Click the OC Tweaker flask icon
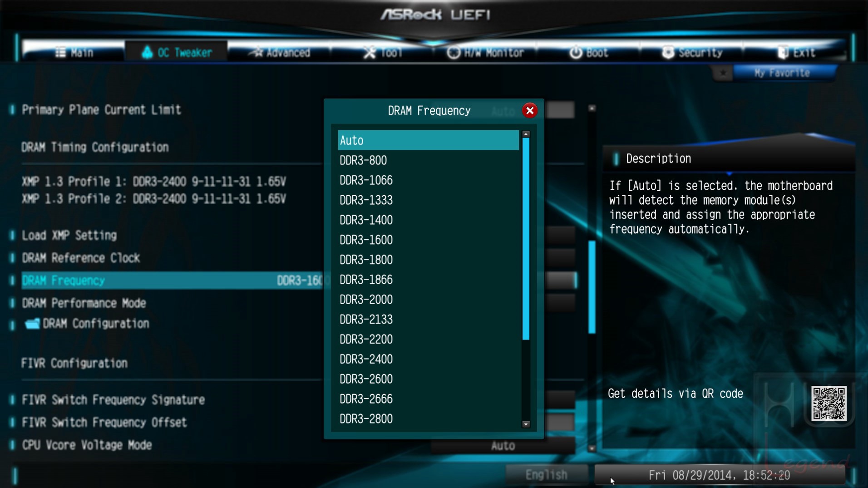The image size is (868, 488). coord(147,52)
